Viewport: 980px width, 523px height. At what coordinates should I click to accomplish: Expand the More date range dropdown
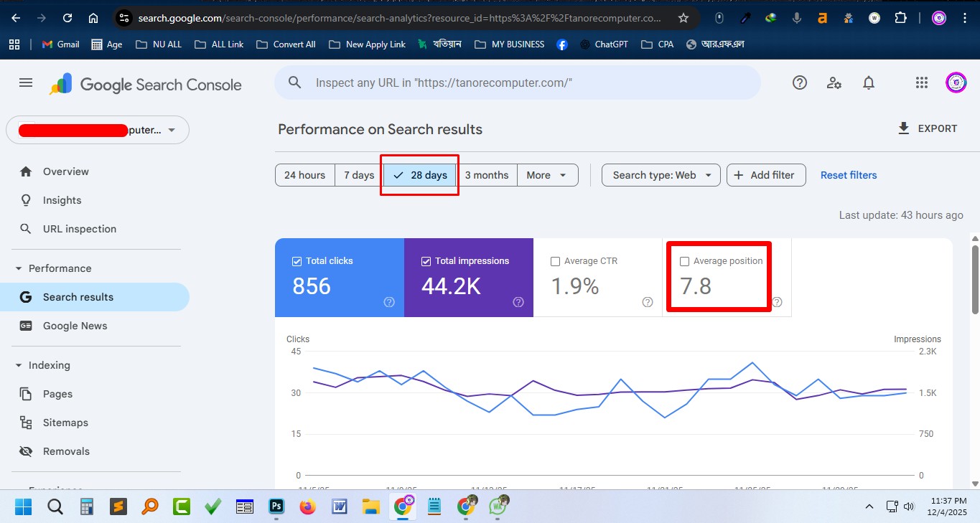point(547,174)
